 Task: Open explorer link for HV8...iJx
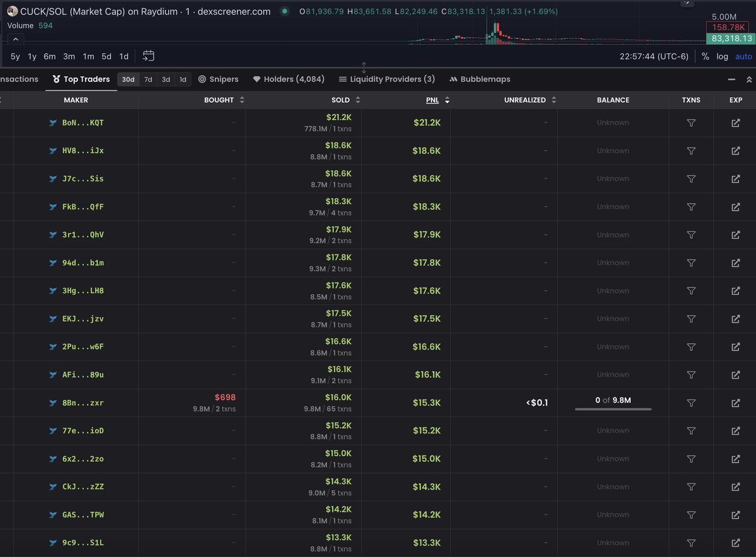tap(735, 151)
